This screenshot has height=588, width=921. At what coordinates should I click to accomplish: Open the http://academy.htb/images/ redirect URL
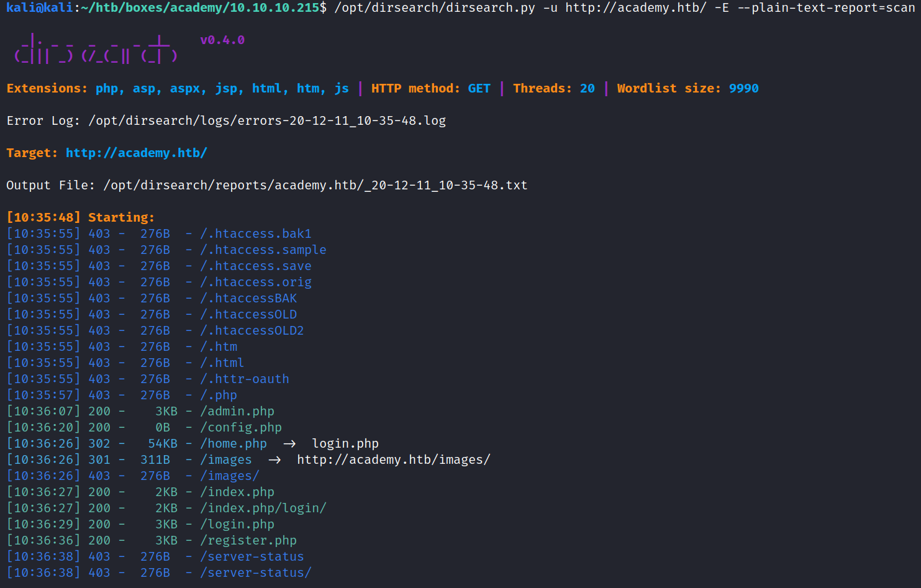[393, 459]
